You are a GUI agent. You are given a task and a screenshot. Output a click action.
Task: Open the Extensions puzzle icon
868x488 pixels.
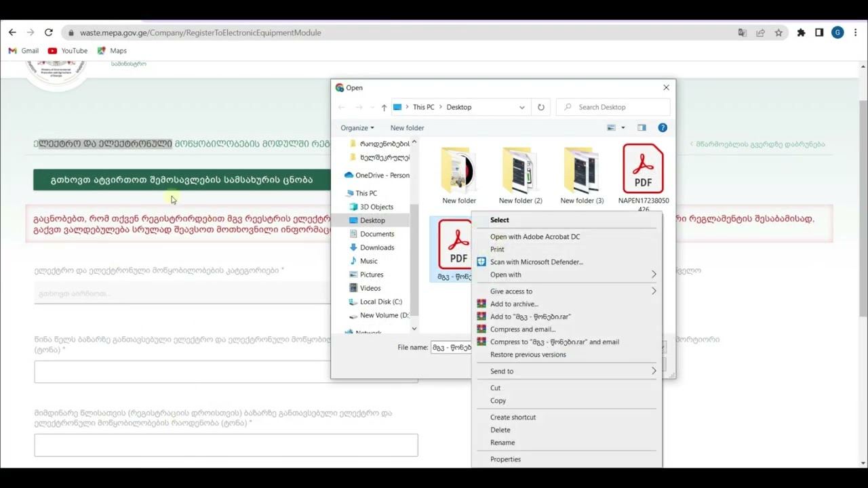coord(801,33)
